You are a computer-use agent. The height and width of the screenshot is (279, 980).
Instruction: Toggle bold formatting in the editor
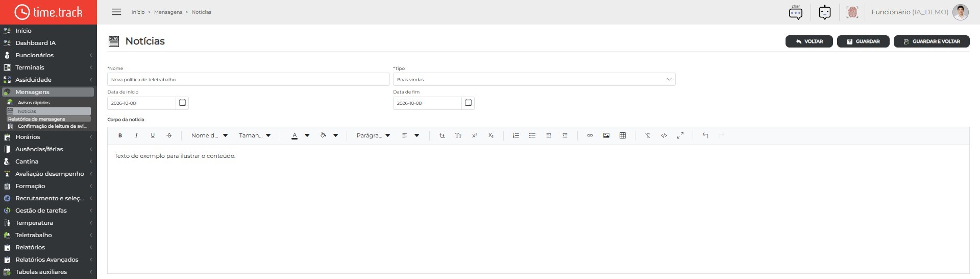point(120,135)
